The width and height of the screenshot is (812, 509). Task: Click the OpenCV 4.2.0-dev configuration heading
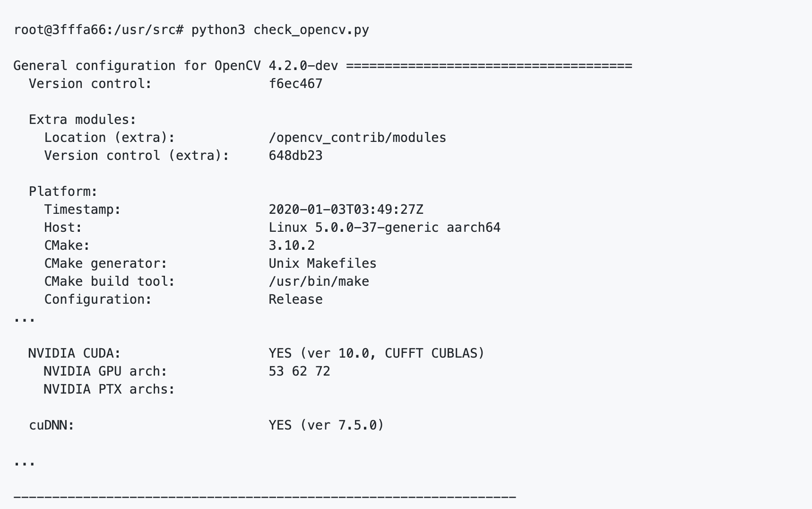pos(175,66)
